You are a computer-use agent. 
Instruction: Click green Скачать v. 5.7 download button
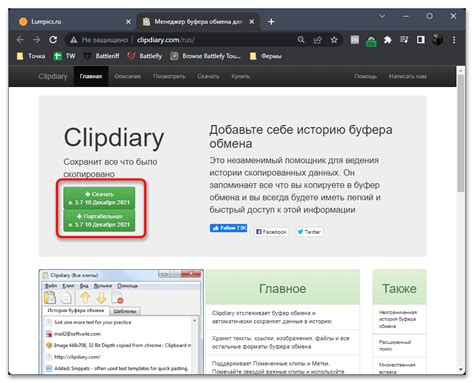click(x=99, y=198)
